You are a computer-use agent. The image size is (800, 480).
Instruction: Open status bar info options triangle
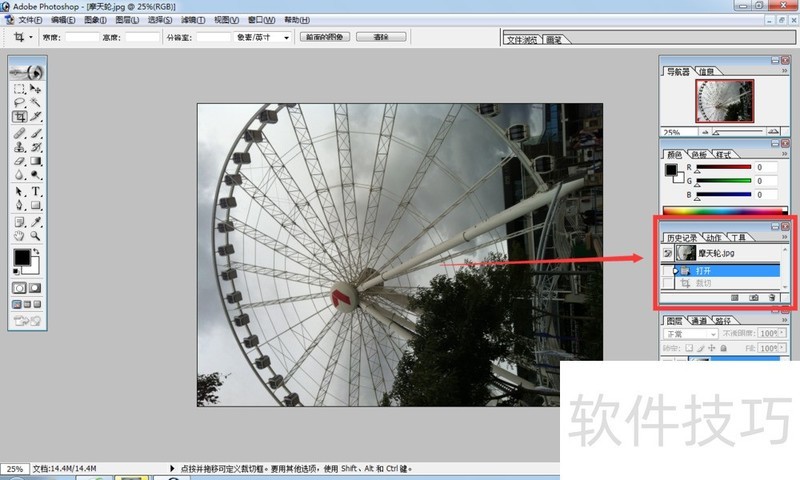coord(172,468)
